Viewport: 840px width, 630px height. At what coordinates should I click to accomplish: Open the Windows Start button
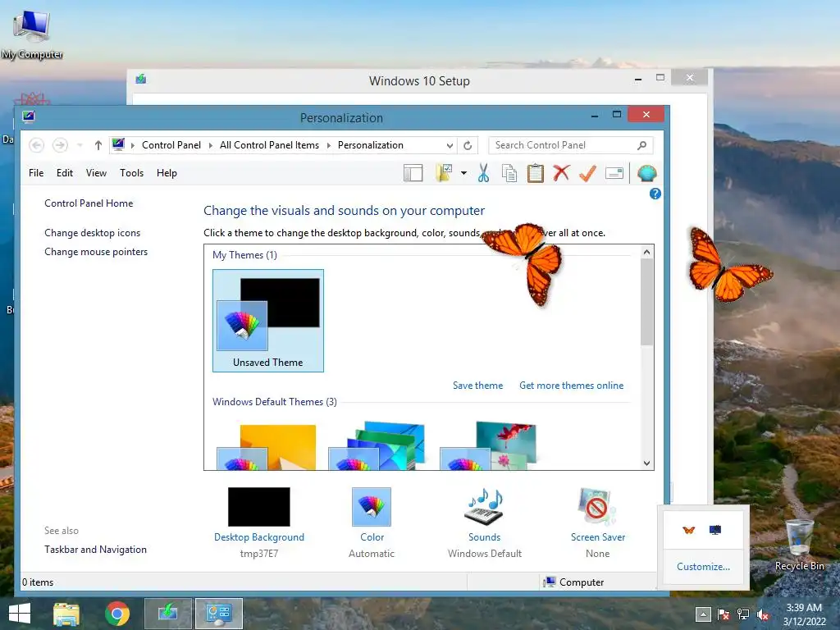[x=20, y=614]
